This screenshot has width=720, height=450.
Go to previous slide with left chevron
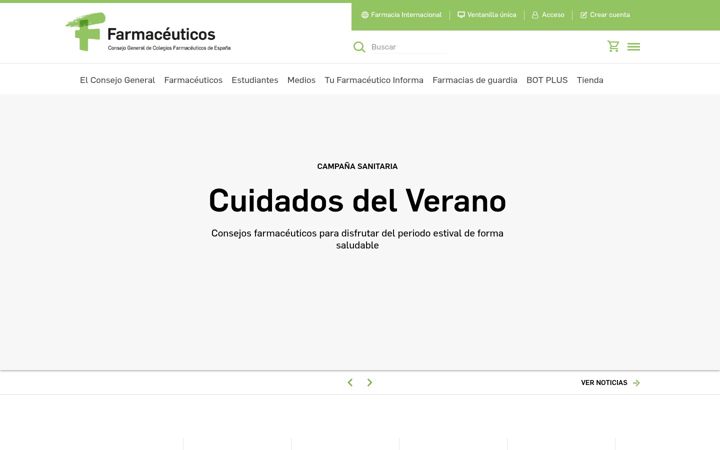point(350,382)
